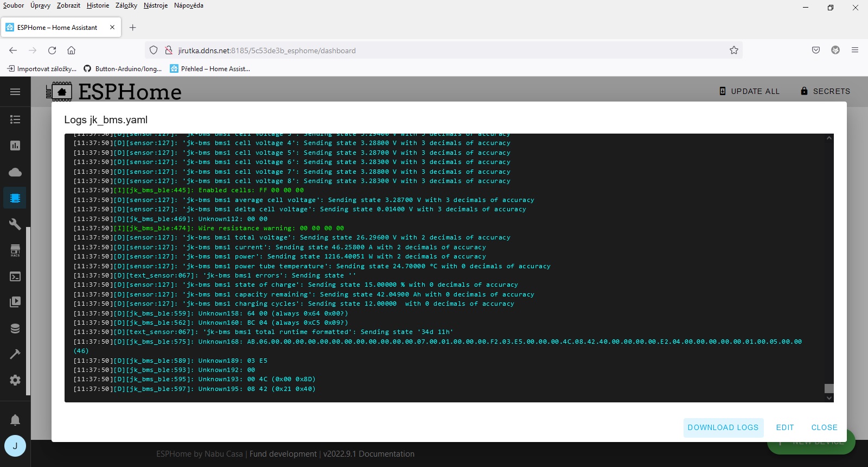Viewport: 868px width, 467px height.
Task: Open settings gear icon in sidebar
Action: [15, 380]
